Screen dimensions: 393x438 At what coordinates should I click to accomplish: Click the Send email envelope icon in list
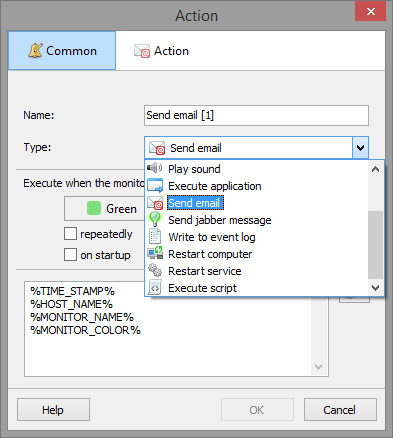click(155, 203)
